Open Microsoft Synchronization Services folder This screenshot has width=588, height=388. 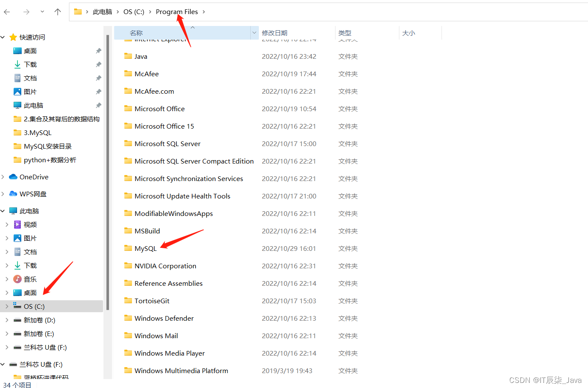point(189,178)
